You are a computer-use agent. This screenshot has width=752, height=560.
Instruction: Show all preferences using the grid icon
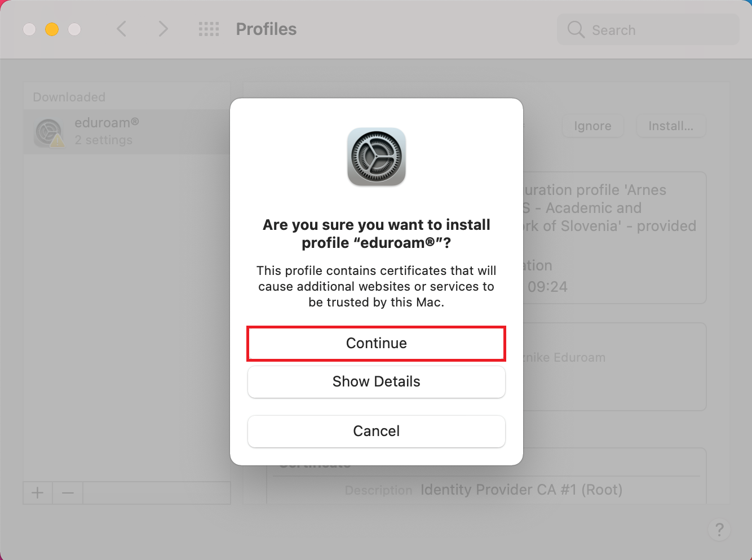pos(209,29)
